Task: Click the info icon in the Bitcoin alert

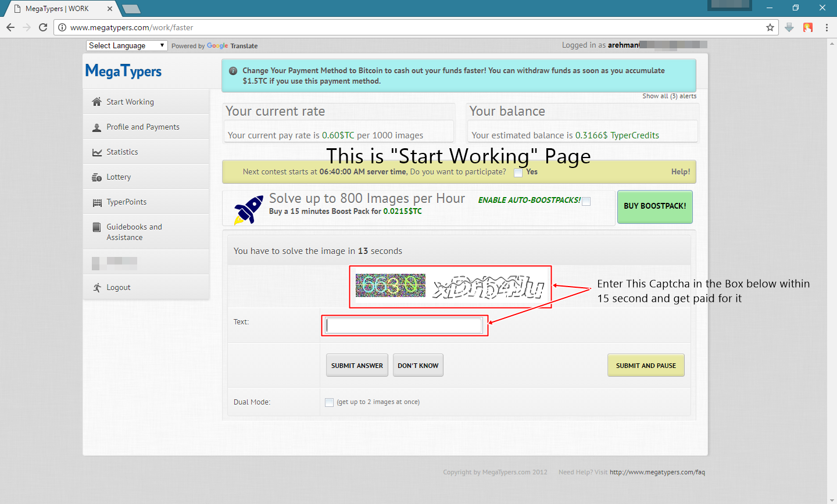Action: coord(233,71)
